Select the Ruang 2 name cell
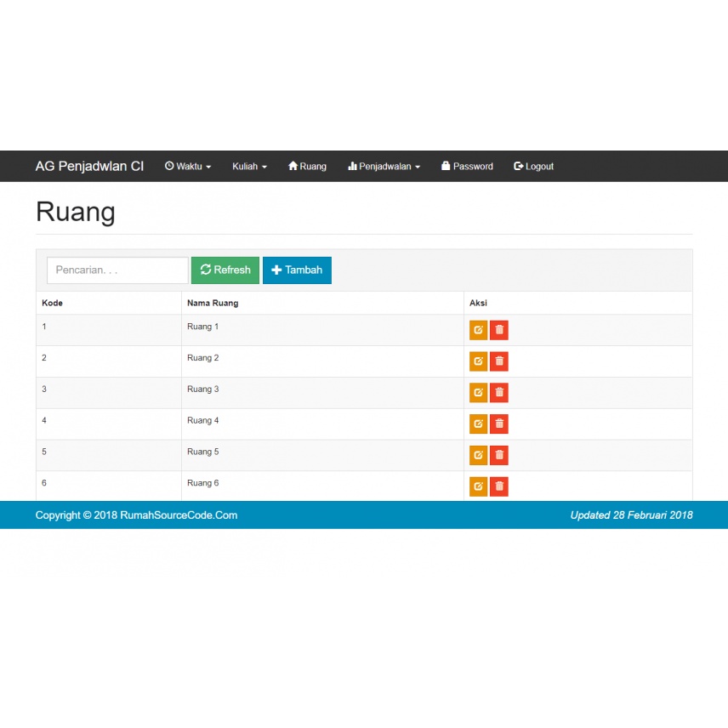Image resolution: width=728 pixels, height=728 pixels. [x=322, y=361]
